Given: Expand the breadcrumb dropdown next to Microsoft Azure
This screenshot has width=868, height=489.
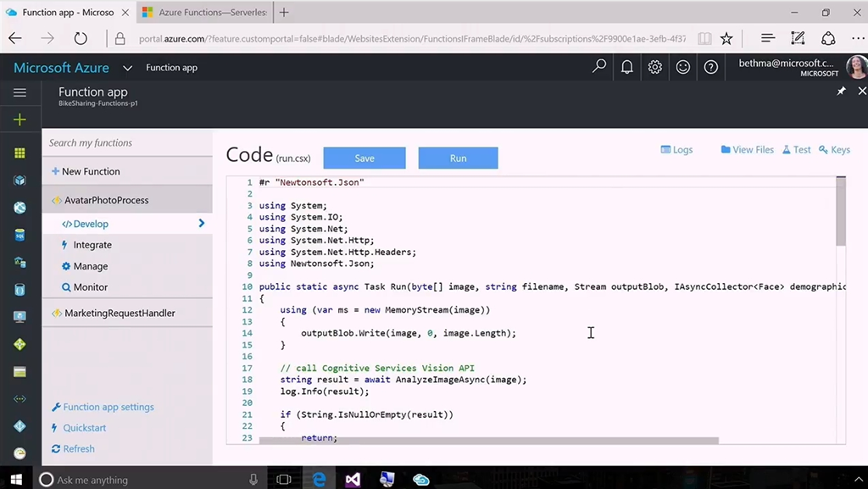Looking at the screenshot, I should 127,68.
